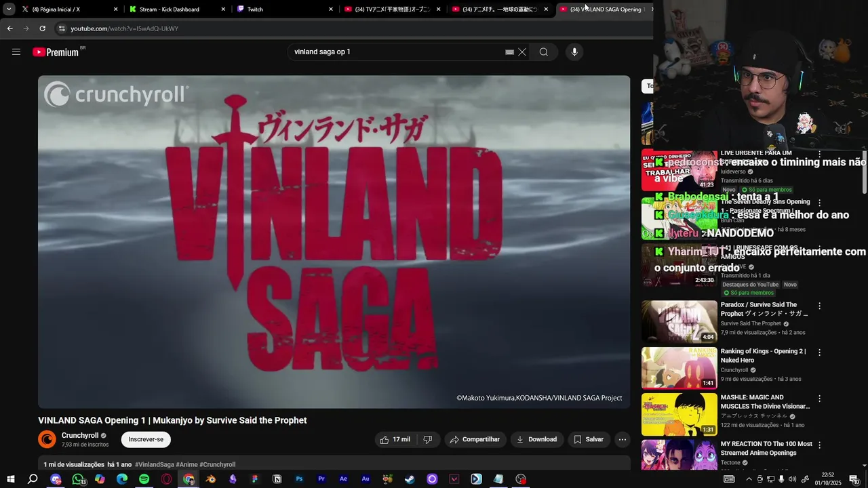Screen dimensions: 868x488
Task: Open Paradox / Survive Said The Prophet thumbnail
Action: click(679, 321)
